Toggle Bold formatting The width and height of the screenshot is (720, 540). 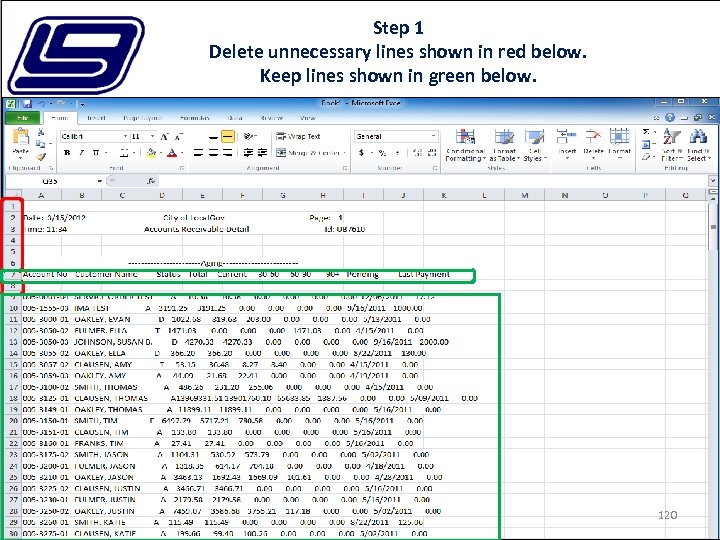coord(67,153)
